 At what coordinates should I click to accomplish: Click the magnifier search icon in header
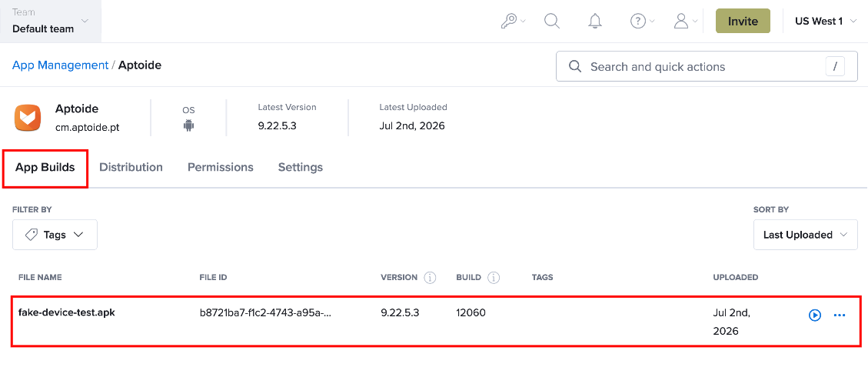tap(552, 21)
